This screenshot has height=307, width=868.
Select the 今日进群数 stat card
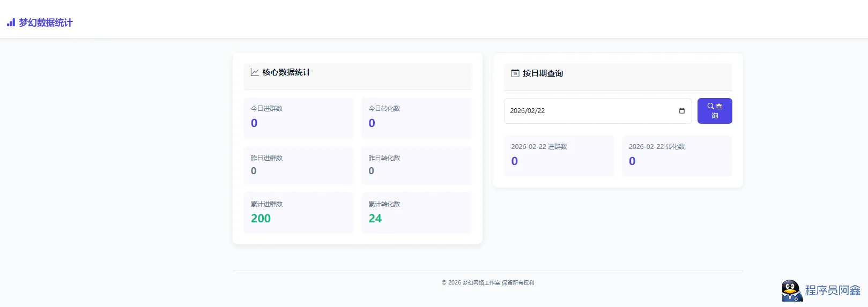tap(299, 118)
